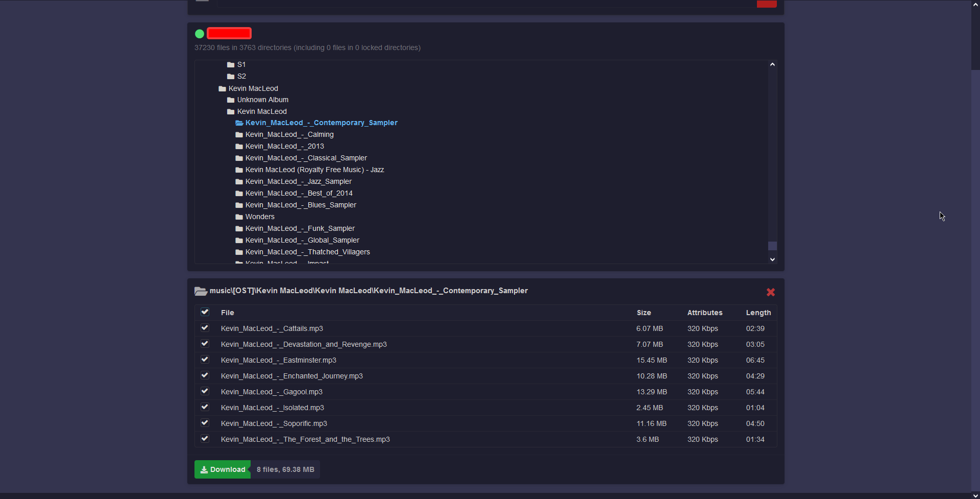The height and width of the screenshot is (499, 980).
Task: Click the download icon inside the green Download button
Action: click(204, 469)
